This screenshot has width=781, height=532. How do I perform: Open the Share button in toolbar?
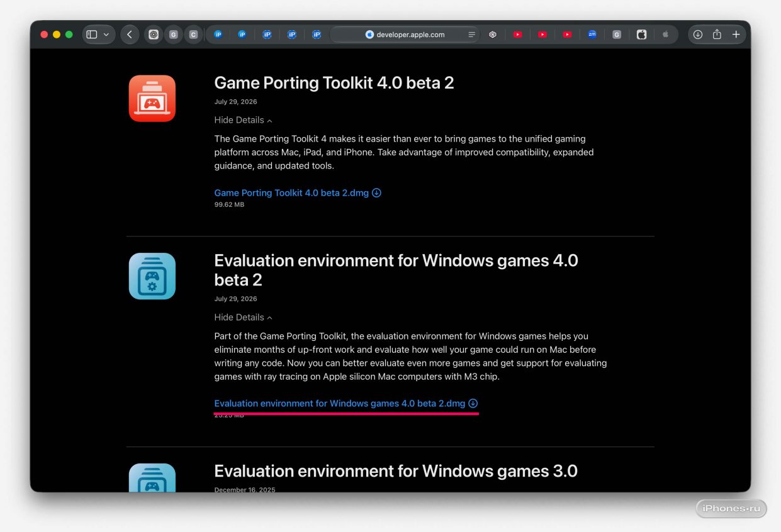717,35
